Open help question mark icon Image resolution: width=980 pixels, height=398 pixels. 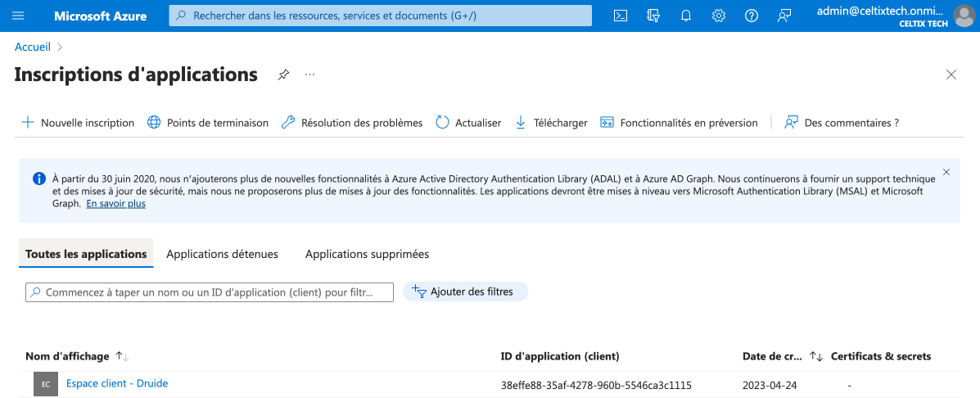(x=752, y=16)
